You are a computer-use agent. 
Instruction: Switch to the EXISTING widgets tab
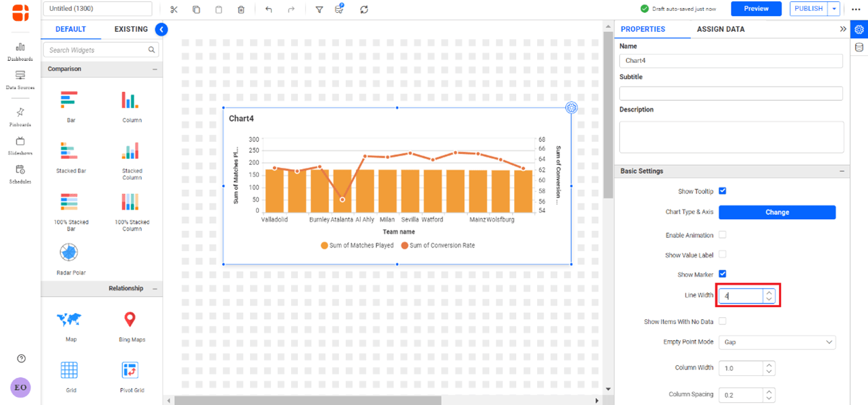(x=131, y=29)
